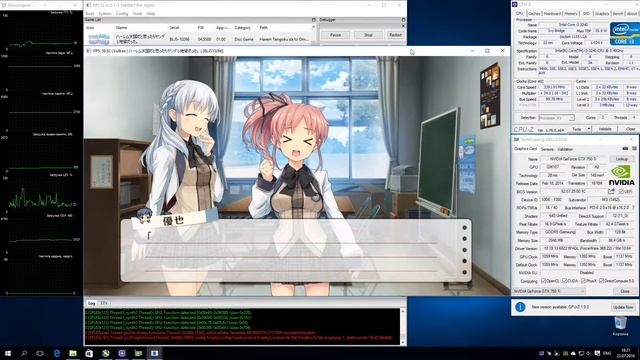Open the Windows Start menu
This screenshot has width=640, height=360.
8,353
